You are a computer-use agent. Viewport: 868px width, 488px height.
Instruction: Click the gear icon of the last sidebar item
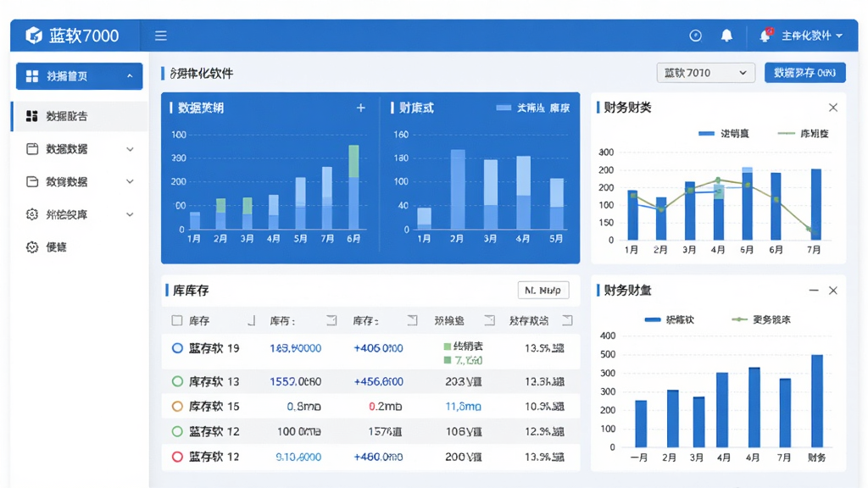tap(32, 247)
